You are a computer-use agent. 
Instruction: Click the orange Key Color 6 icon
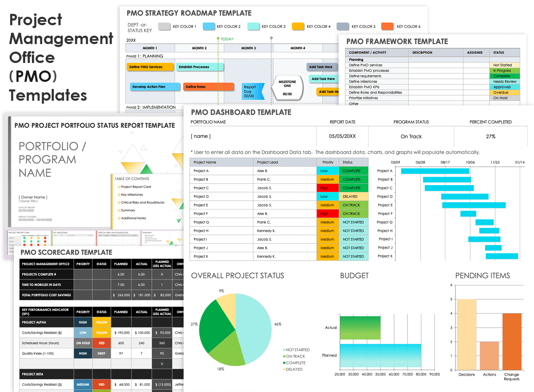(x=387, y=26)
